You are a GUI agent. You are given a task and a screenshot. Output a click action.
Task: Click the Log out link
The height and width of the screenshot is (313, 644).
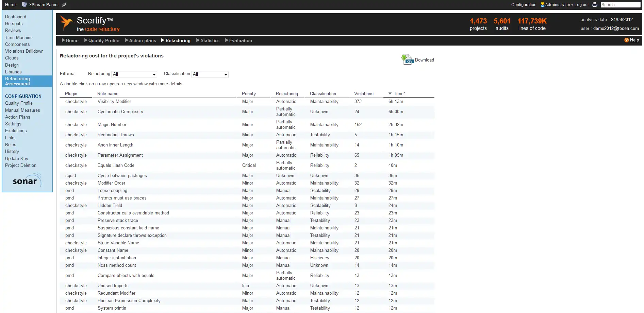[581, 4]
